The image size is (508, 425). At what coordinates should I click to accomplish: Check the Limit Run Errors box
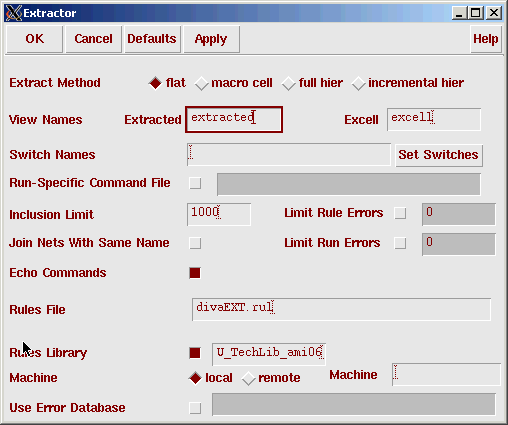pyautogui.click(x=400, y=243)
